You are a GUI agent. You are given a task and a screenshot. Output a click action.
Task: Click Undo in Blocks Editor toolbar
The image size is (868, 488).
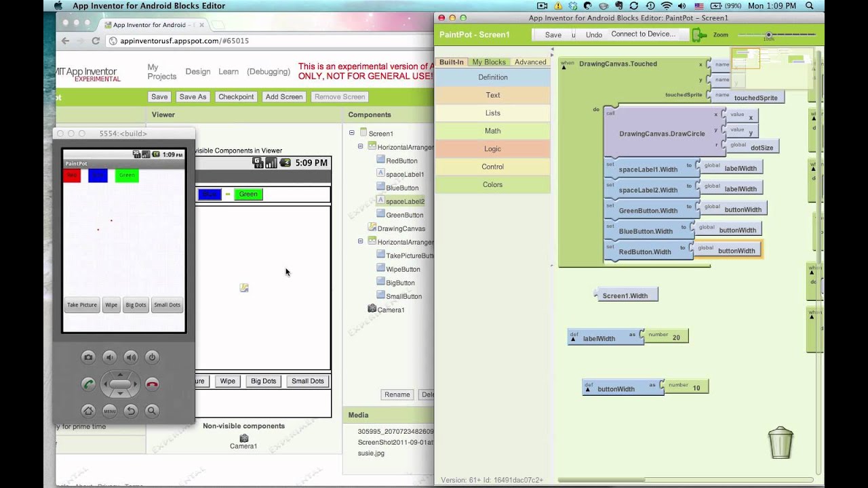click(x=594, y=35)
